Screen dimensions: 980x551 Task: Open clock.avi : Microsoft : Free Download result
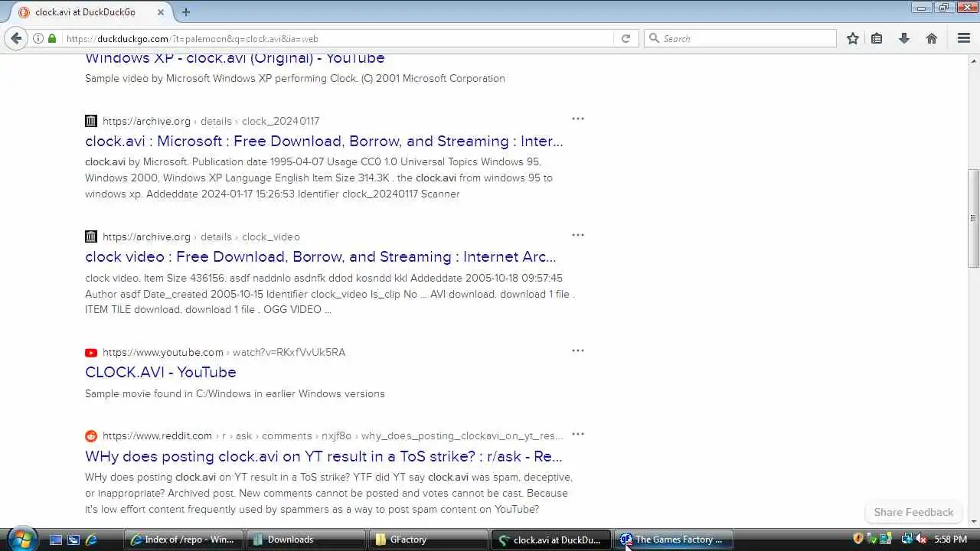click(x=324, y=142)
